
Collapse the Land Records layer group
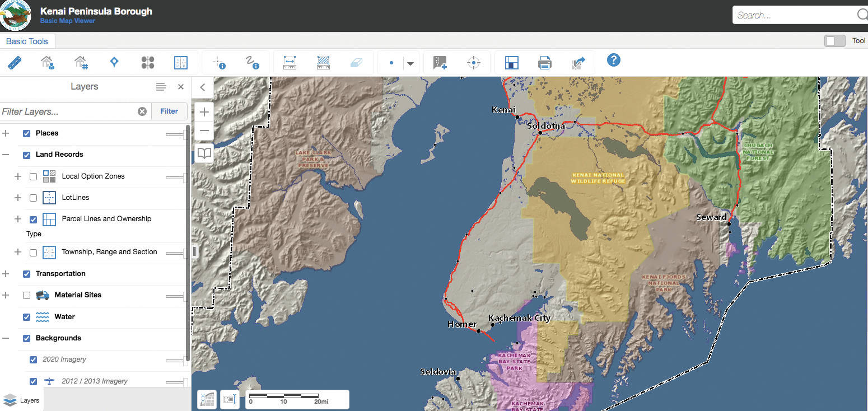pos(6,155)
